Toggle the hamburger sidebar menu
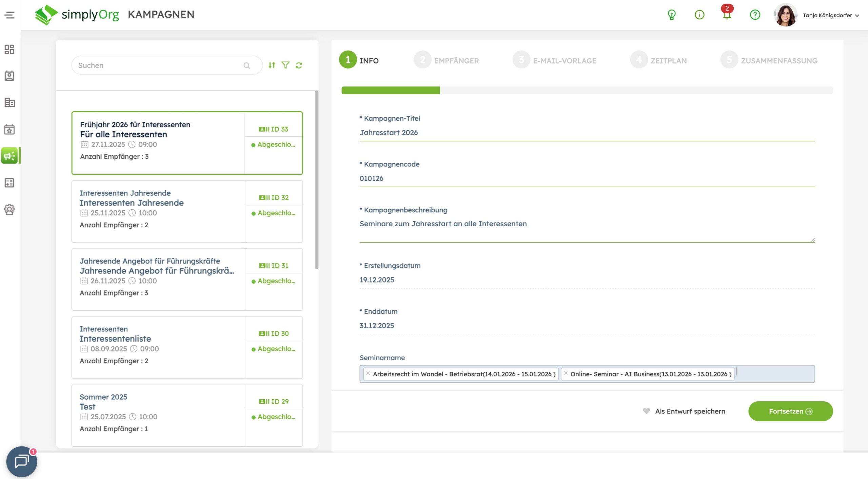Image resolution: width=868 pixels, height=479 pixels. point(9,15)
